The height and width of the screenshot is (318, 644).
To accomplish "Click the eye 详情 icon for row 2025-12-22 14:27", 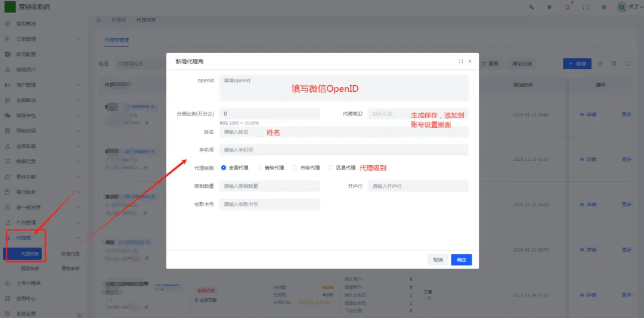I will (582, 159).
